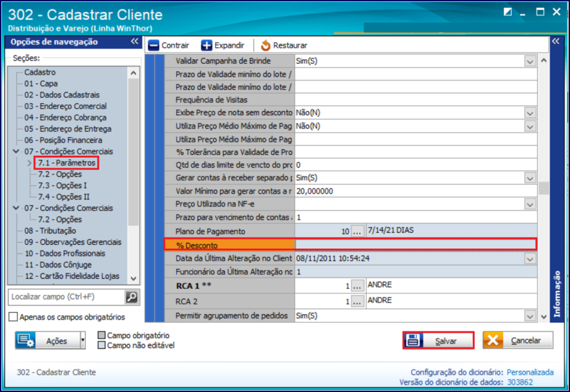570x392 pixels.
Task: Click the Contrair button
Action: [169, 46]
